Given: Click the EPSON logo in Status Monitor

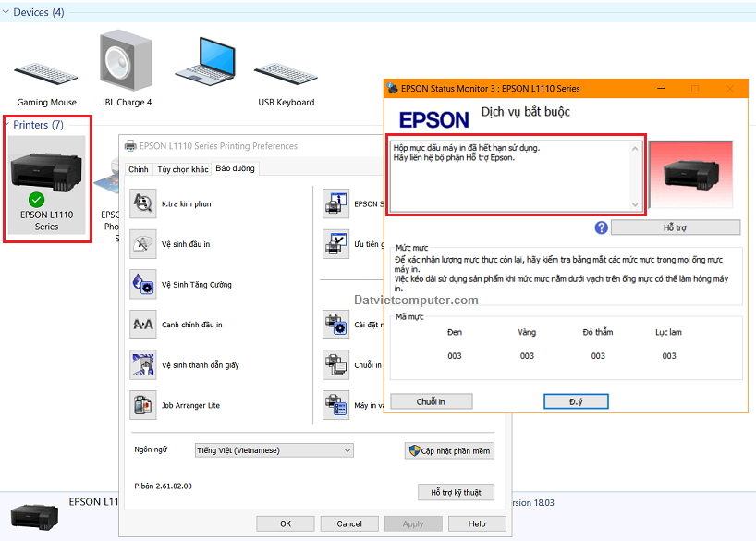Looking at the screenshot, I should pos(434,119).
